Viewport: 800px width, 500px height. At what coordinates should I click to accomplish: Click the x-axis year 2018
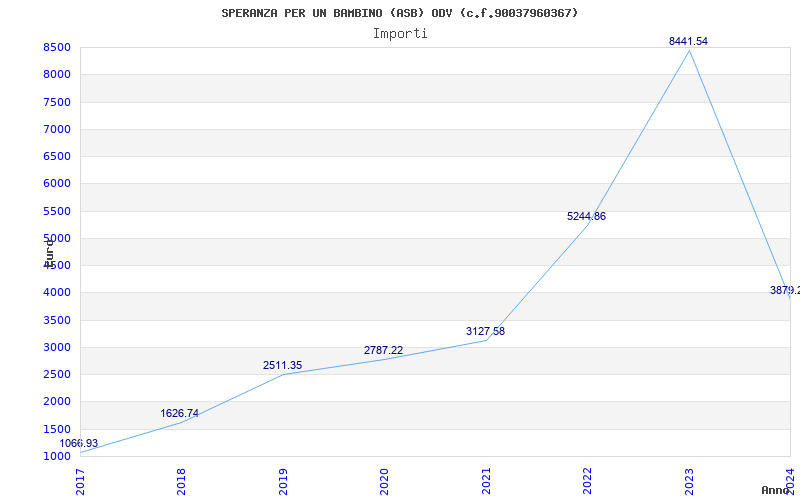click(x=181, y=482)
